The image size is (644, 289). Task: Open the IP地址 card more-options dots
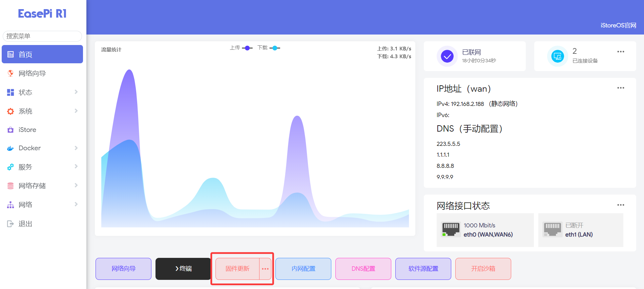pos(621,88)
